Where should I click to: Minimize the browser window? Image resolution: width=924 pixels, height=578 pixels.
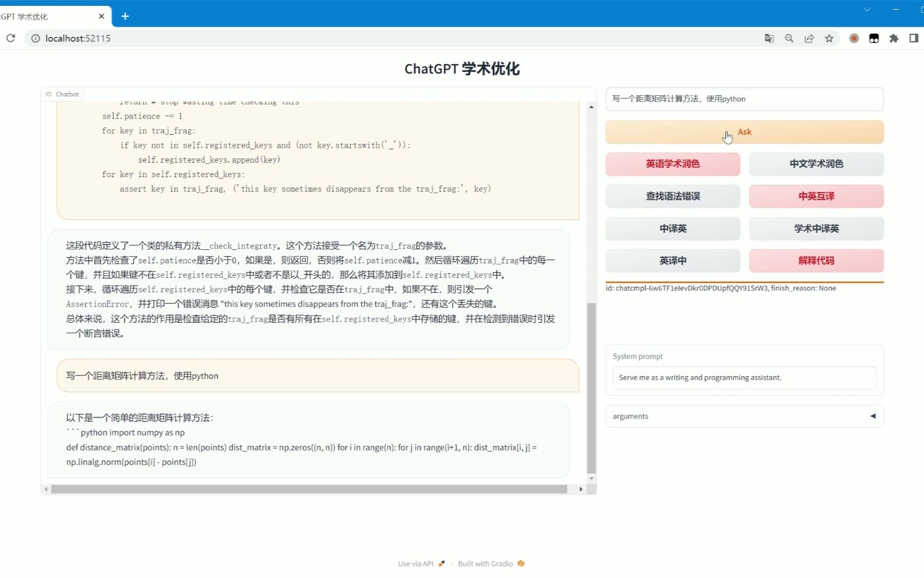pyautogui.click(x=896, y=10)
